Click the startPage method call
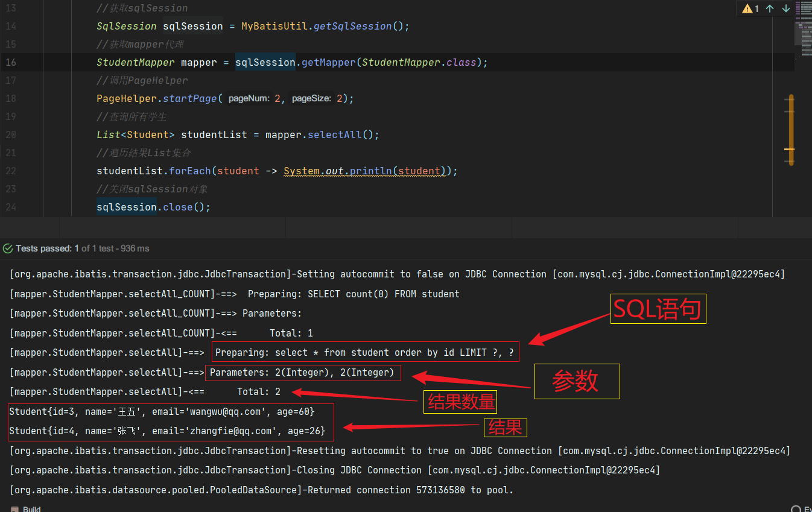This screenshot has height=512, width=812. click(x=189, y=99)
